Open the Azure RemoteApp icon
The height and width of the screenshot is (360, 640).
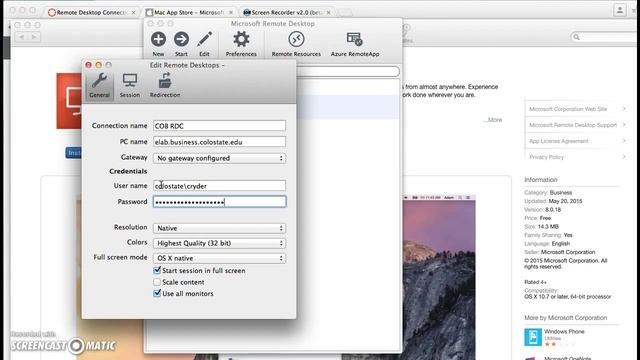[x=355, y=40]
